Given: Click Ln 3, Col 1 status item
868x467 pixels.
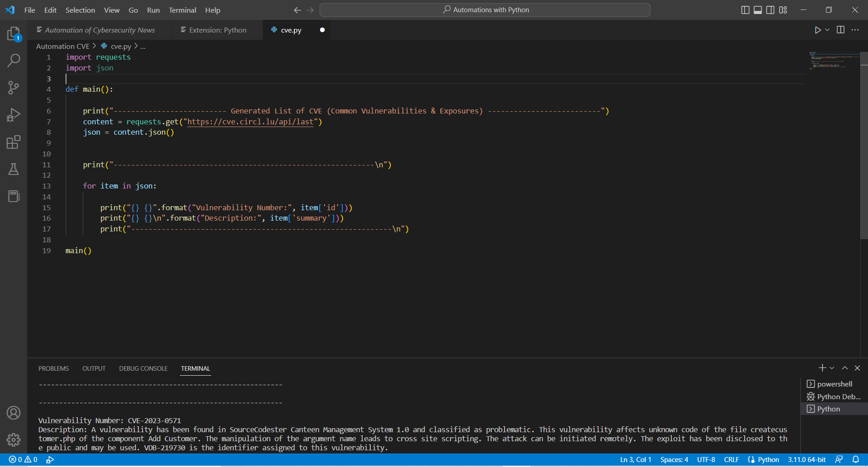Looking at the screenshot, I should tap(636, 459).
